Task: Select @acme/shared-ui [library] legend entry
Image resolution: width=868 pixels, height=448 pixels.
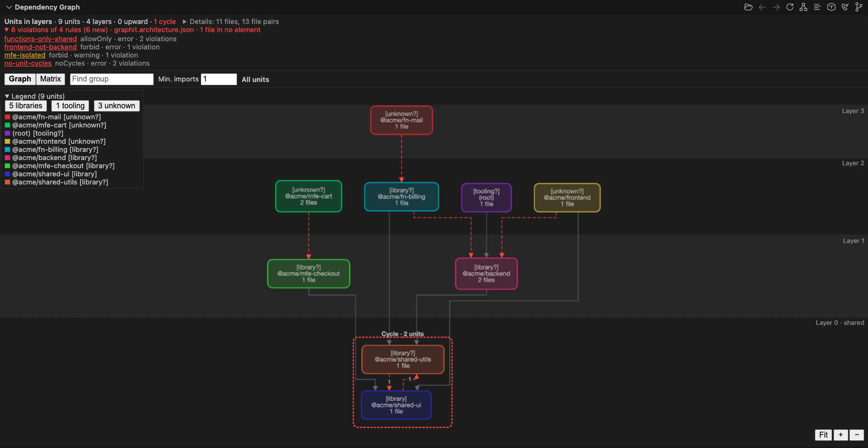Action: click(55, 174)
